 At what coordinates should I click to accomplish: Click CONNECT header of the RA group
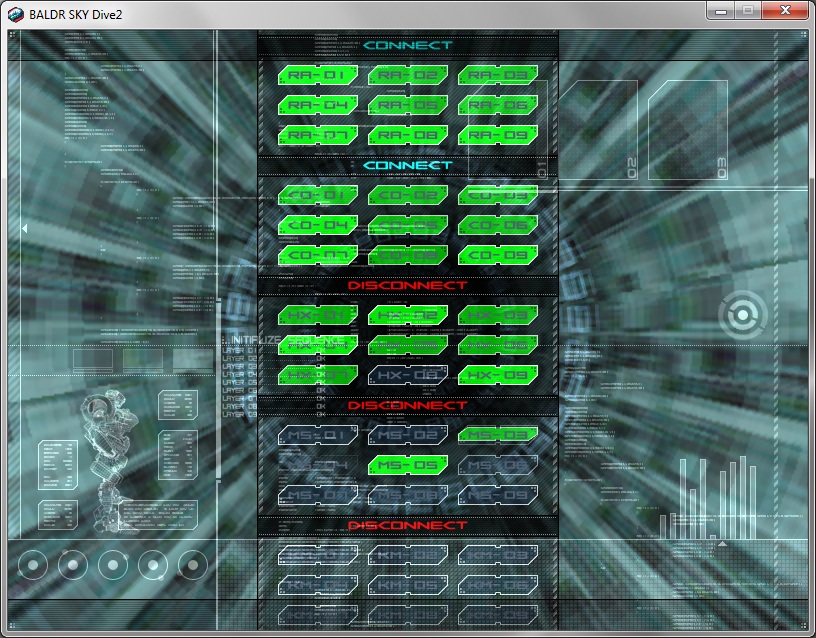click(x=408, y=45)
